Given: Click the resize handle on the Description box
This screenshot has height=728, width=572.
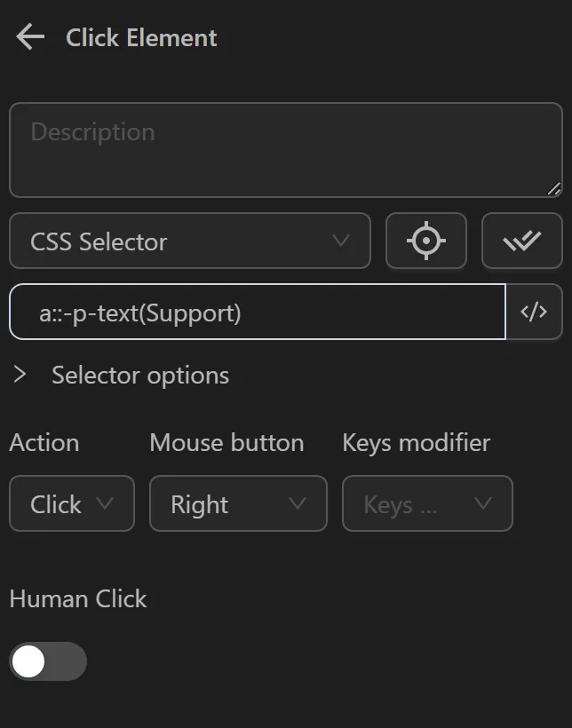Looking at the screenshot, I should [x=557, y=189].
